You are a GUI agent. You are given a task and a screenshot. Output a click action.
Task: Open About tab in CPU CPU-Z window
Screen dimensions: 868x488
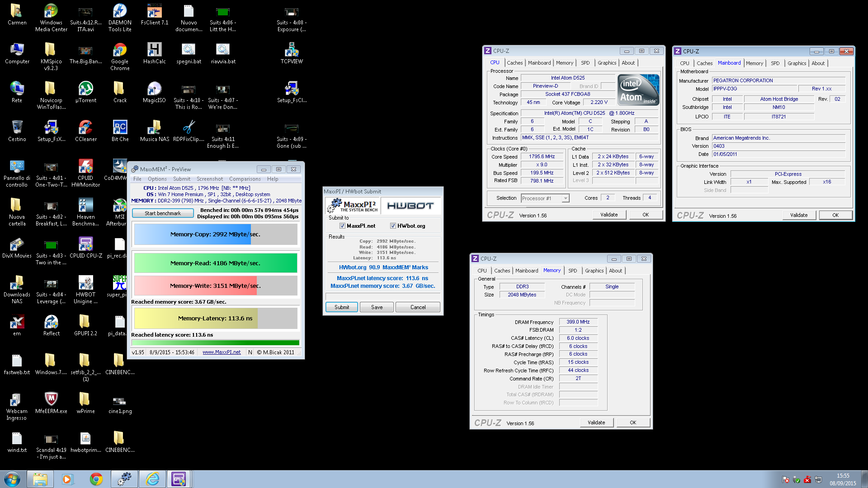click(x=628, y=63)
